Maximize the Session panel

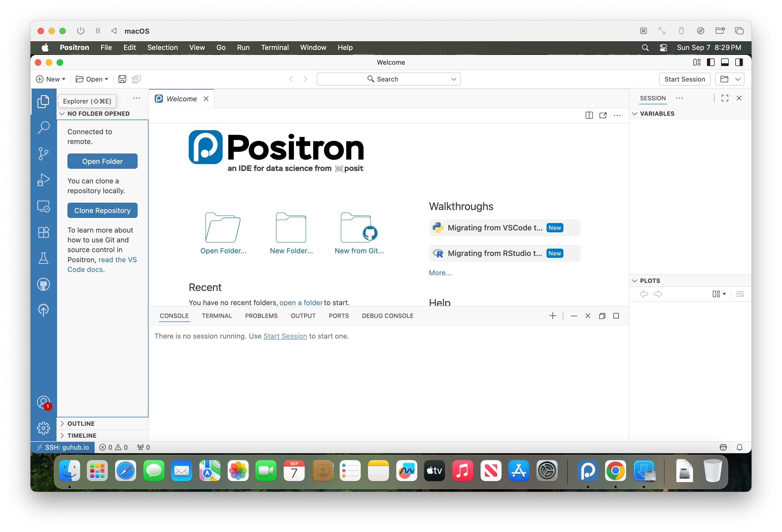pos(725,98)
